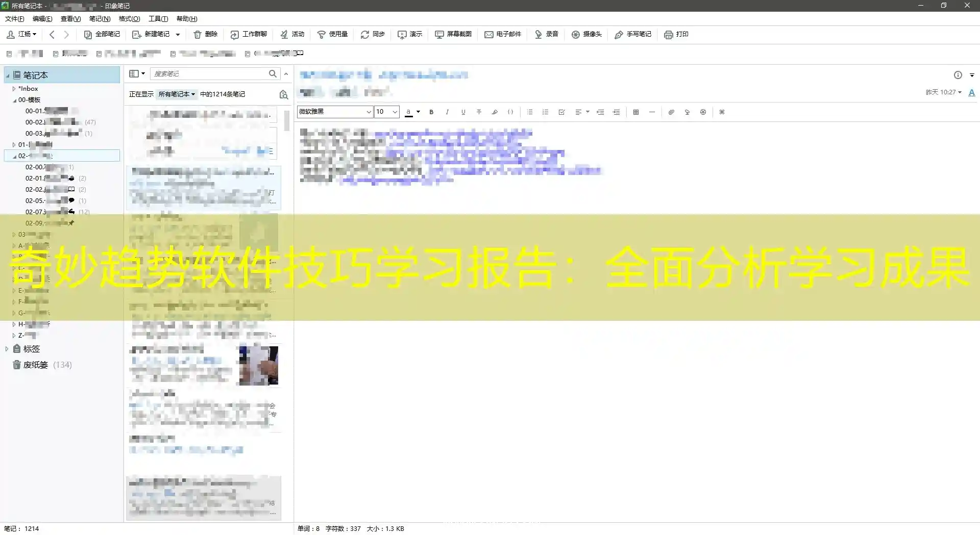The width and height of the screenshot is (980, 535).
Task: Start 录音 (Audio recording)
Action: (546, 34)
